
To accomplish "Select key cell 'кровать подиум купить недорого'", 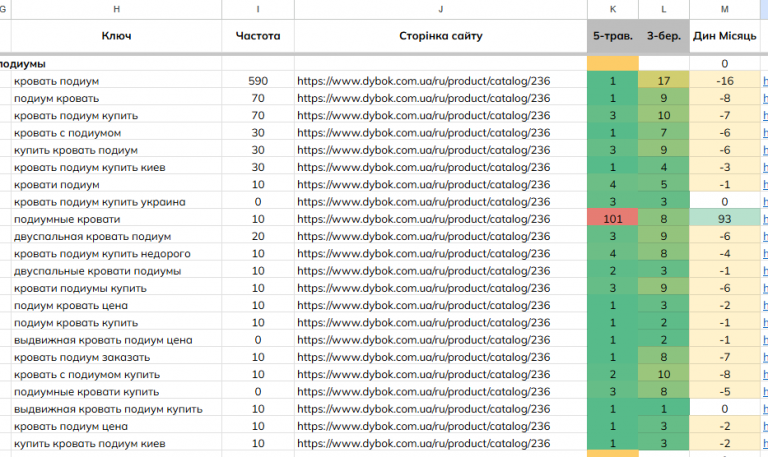I will [116, 254].
